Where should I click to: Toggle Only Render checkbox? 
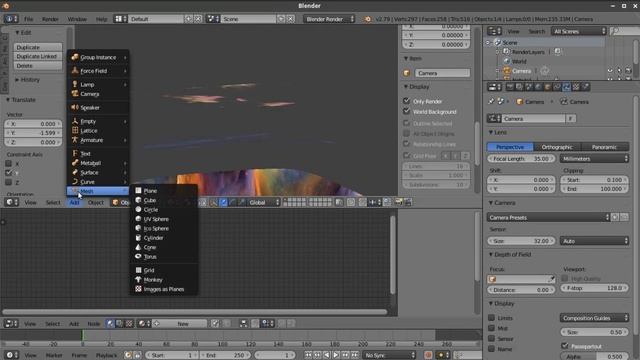pos(407,100)
